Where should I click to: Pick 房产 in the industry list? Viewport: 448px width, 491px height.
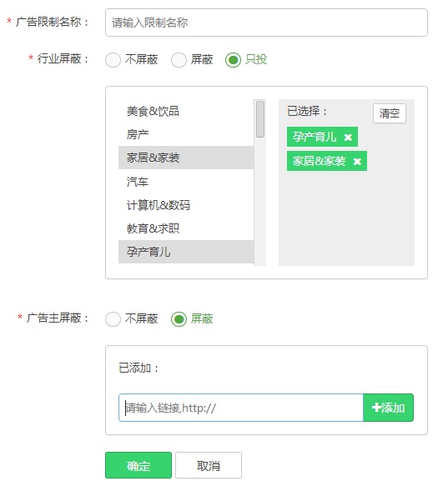(x=186, y=134)
